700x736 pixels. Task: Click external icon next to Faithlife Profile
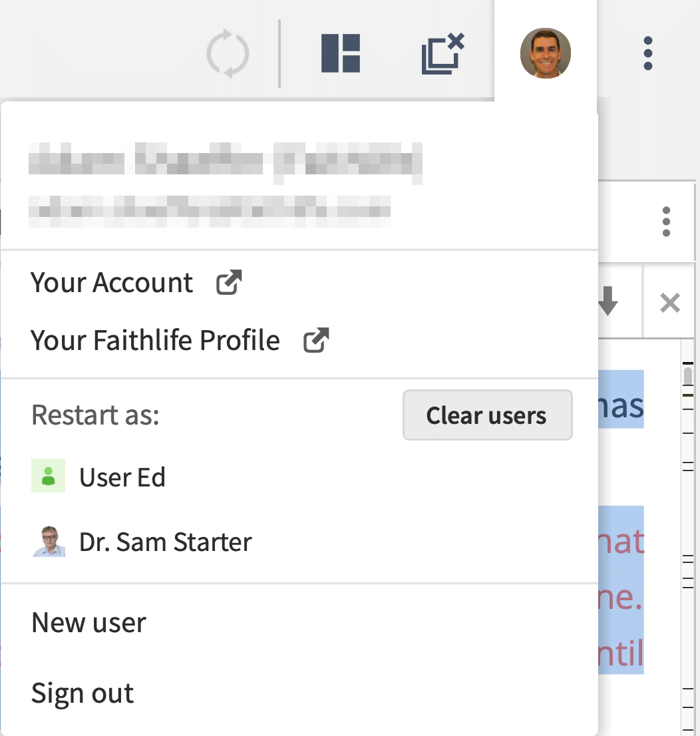(x=316, y=340)
